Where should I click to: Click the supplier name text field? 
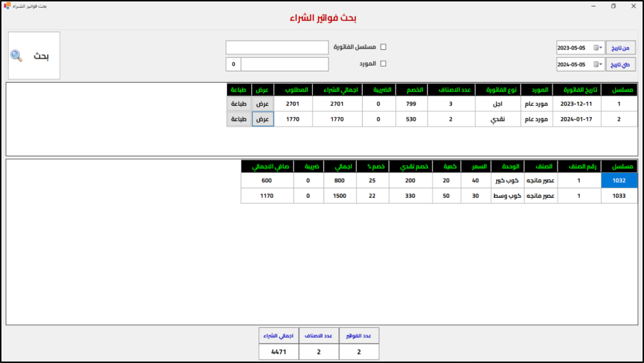tap(284, 64)
